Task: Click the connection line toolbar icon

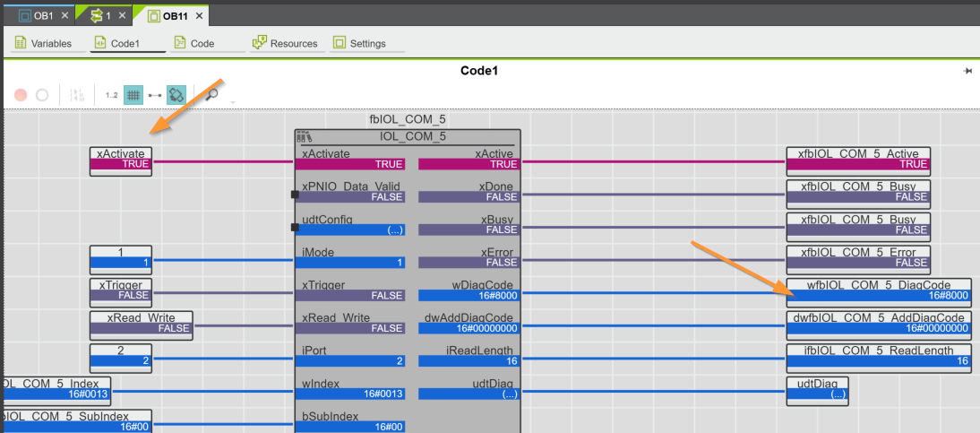Action: point(155,94)
